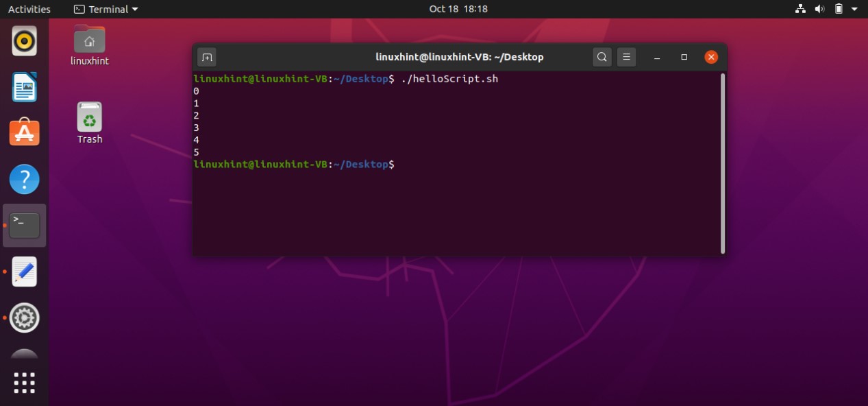Open the volume indicator in top bar
The height and width of the screenshot is (406, 868).
pyautogui.click(x=819, y=9)
